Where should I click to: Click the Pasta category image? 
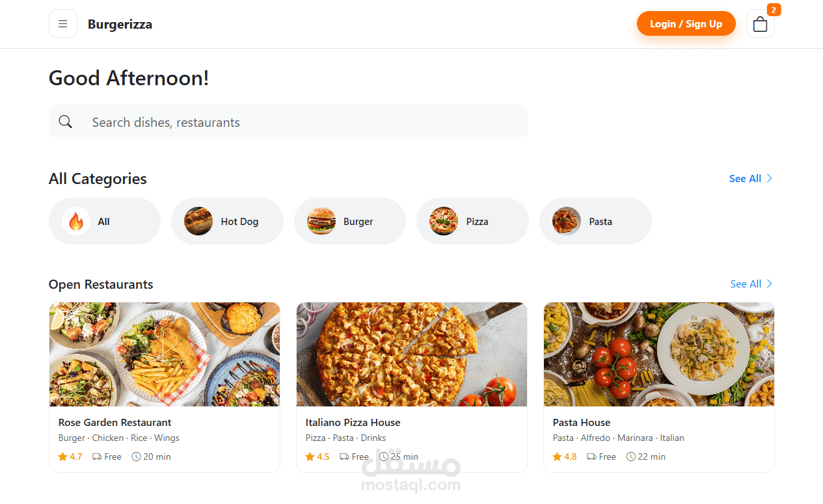coord(567,221)
